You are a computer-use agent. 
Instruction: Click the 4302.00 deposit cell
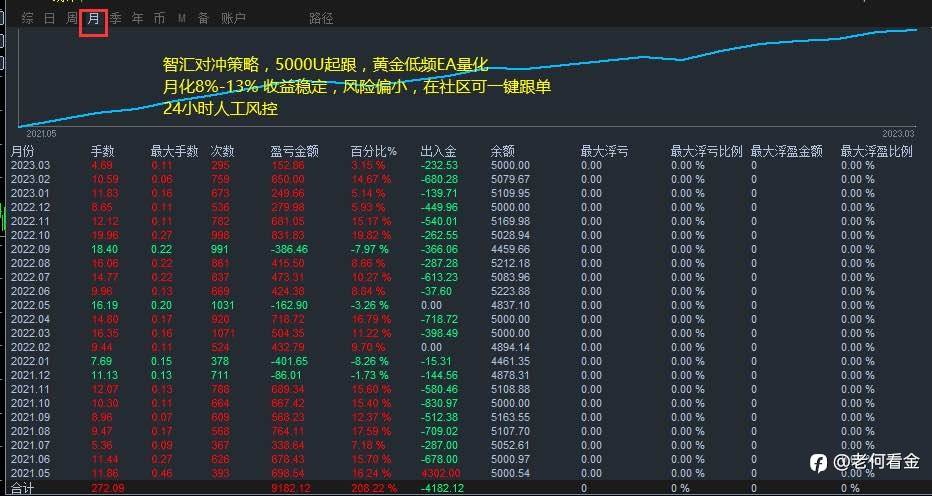440,473
